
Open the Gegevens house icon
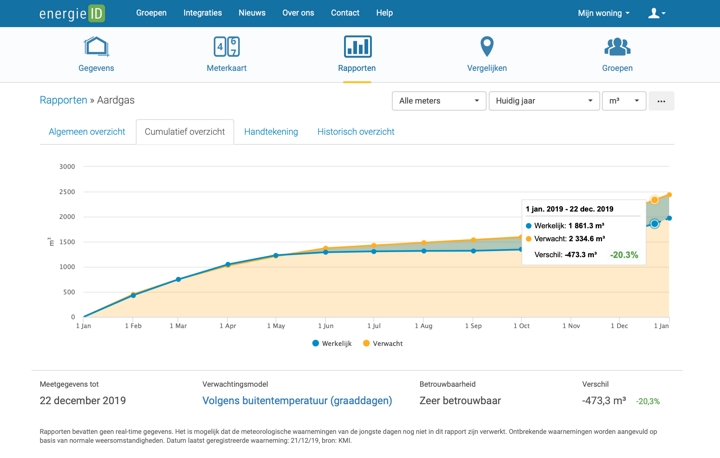tap(96, 46)
